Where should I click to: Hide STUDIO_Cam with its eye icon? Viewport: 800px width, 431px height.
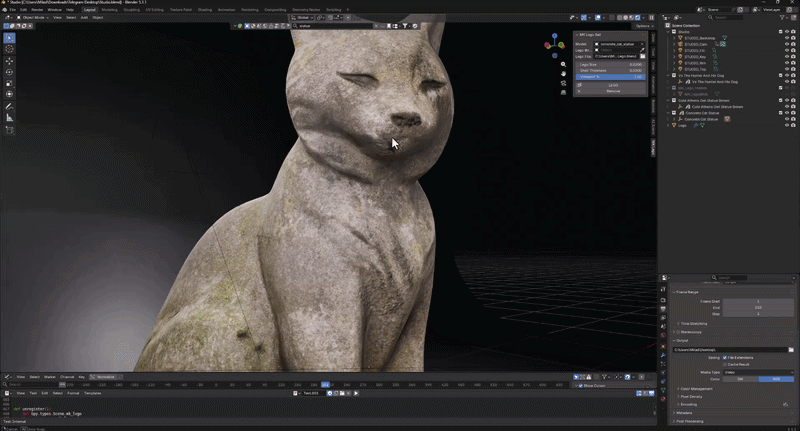[787, 44]
